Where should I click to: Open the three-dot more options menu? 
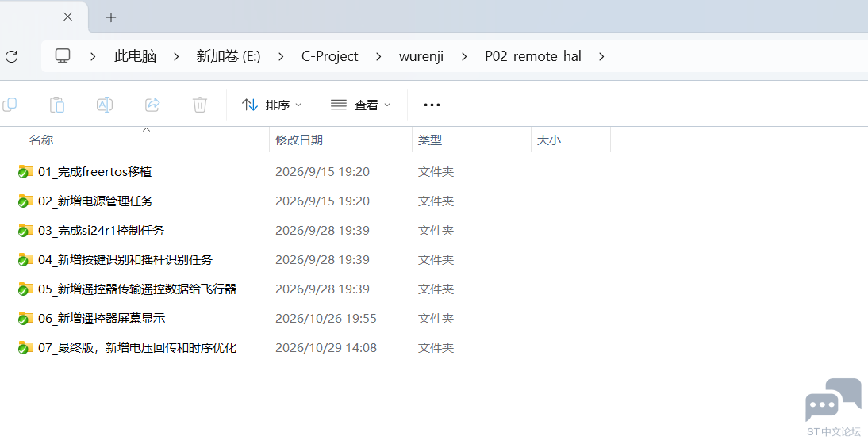click(x=432, y=105)
